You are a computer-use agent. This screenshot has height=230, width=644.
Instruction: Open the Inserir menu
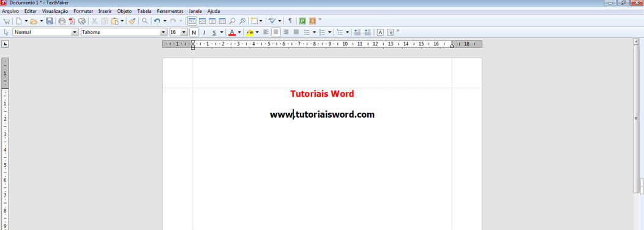[105, 11]
